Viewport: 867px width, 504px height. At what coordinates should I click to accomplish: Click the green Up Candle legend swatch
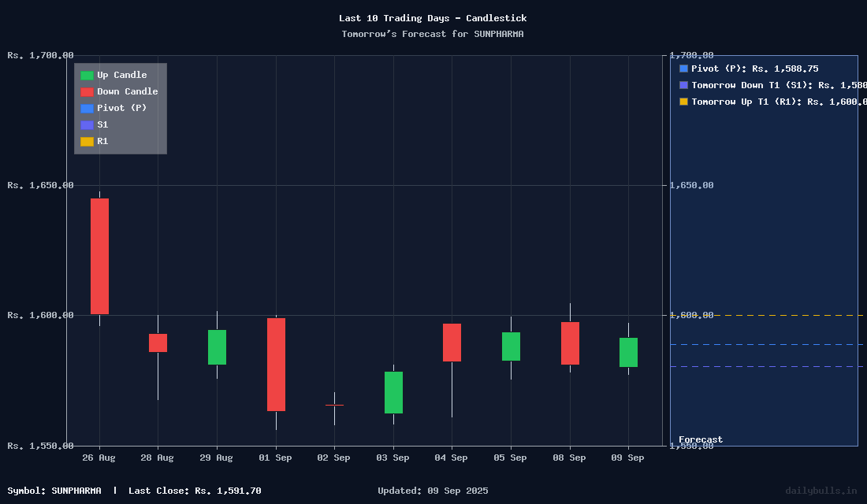point(87,75)
